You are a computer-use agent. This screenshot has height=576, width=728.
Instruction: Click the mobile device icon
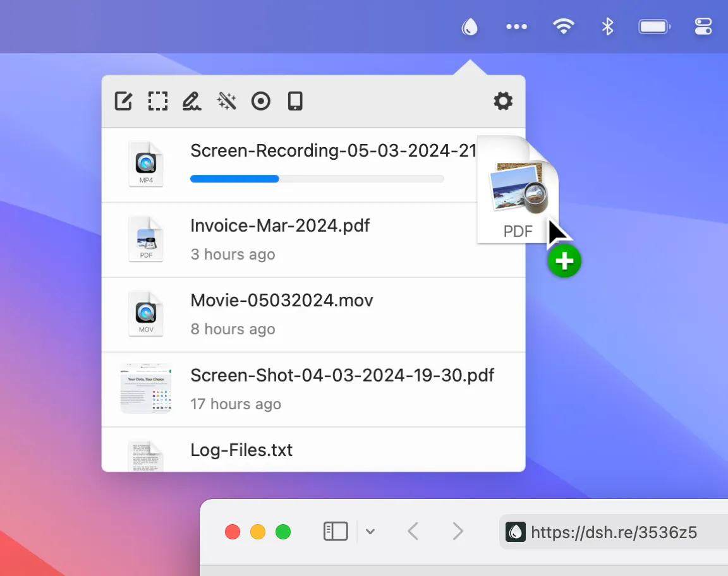click(295, 101)
